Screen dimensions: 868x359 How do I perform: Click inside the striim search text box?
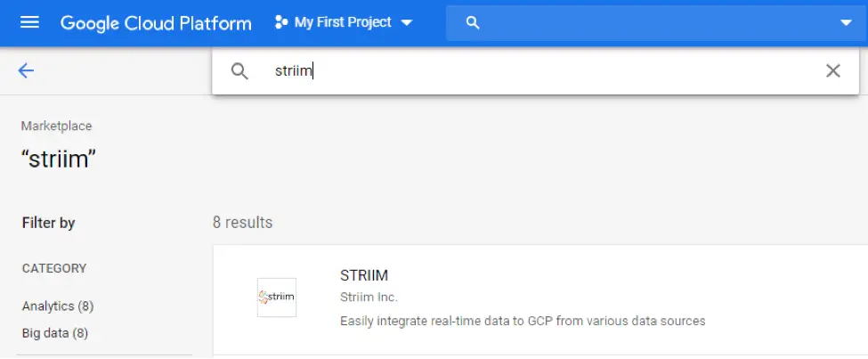534,71
